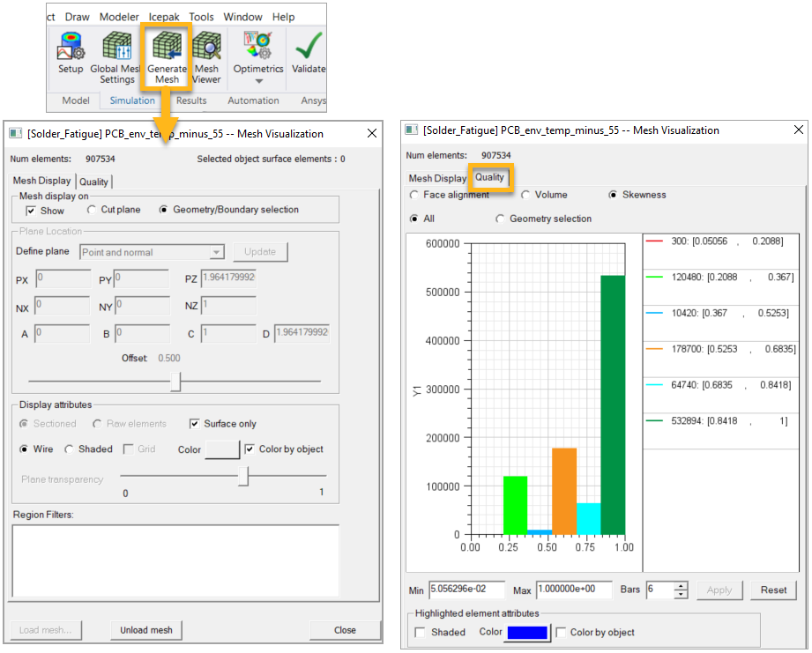Select the Cut plane radio button
Image resolution: width=812 pixels, height=653 pixels.
click(x=93, y=211)
